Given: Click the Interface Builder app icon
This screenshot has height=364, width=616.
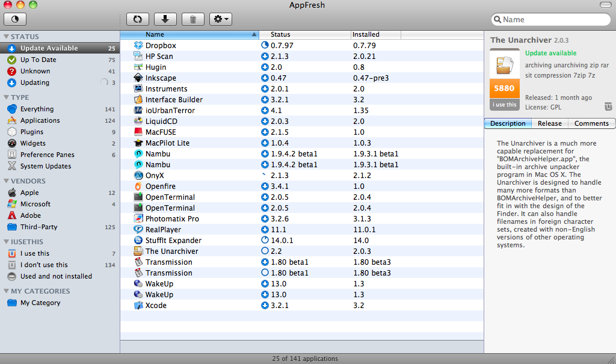Looking at the screenshot, I should [x=138, y=99].
